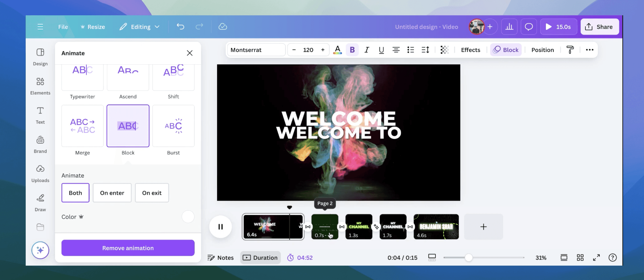644x280 pixels.
Task: Click the font size 120 field
Action: [308, 50]
